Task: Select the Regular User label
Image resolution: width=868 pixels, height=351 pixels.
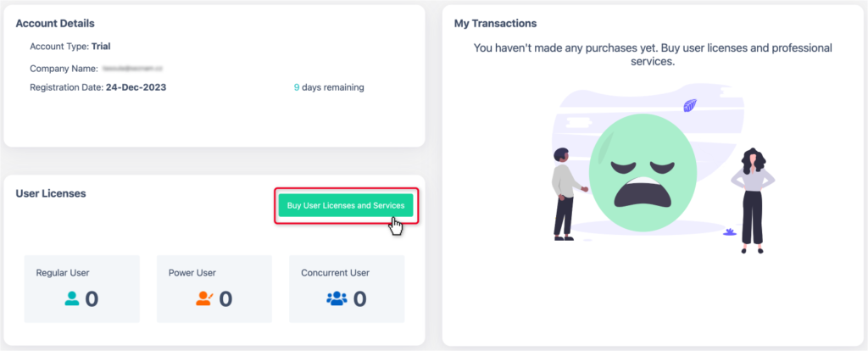Action: coord(63,273)
